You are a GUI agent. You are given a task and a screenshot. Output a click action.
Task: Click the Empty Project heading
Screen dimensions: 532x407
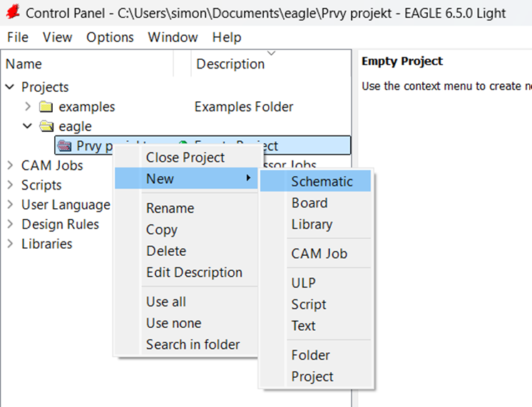click(402, 61)
